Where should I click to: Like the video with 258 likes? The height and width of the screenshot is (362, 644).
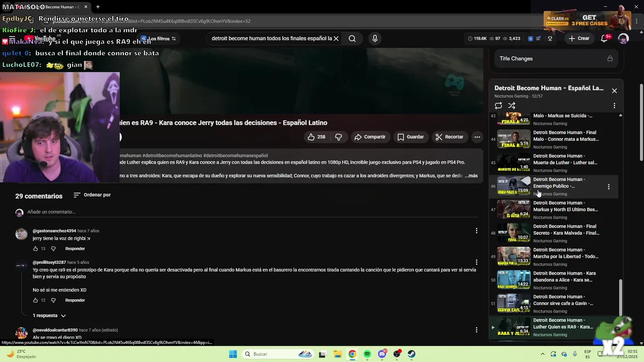click(316, 137)
